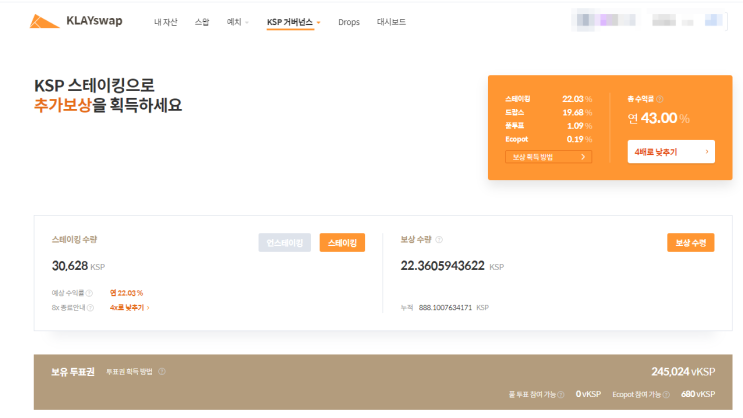Screen dimensions: 743x418
Task: Click the KLAYswap orange logo
Action: [x=45, y=21]
